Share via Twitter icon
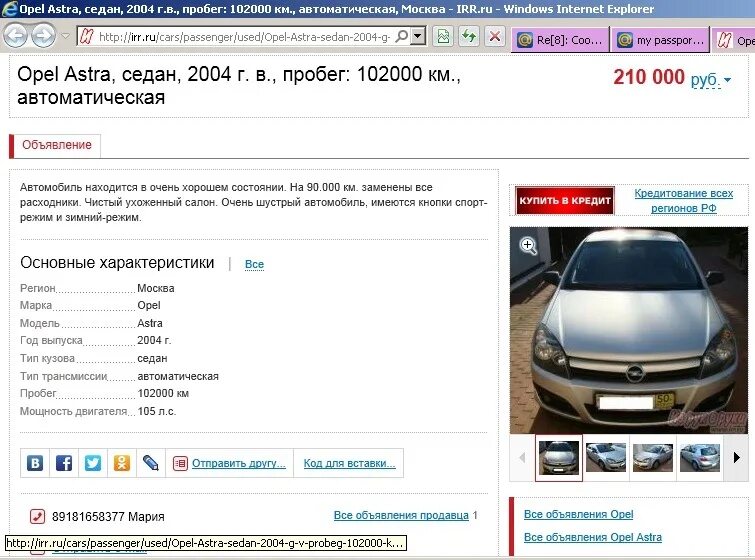 93,463
